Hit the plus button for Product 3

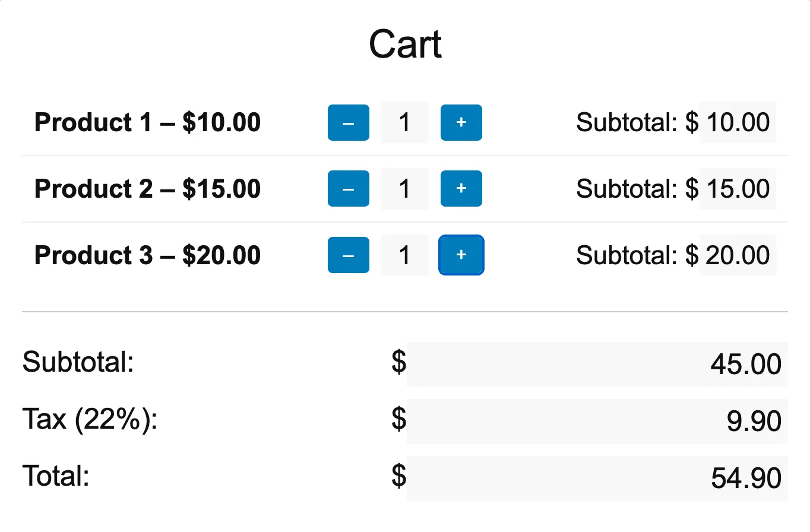click(x=461, y=255)
